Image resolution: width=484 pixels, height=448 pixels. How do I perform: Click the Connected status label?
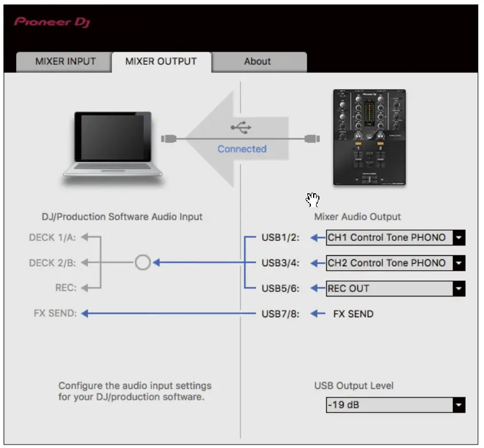241,149
